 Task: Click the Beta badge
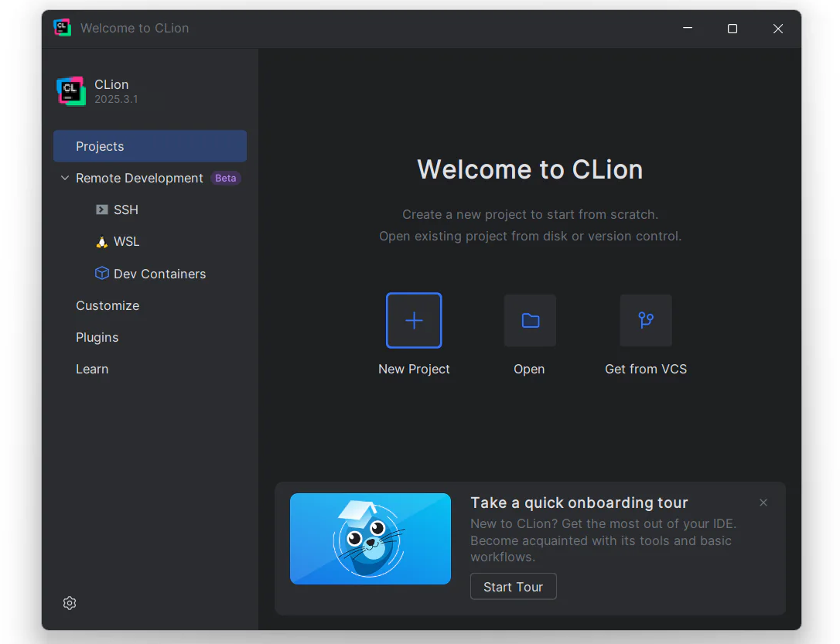pos(226,179)
